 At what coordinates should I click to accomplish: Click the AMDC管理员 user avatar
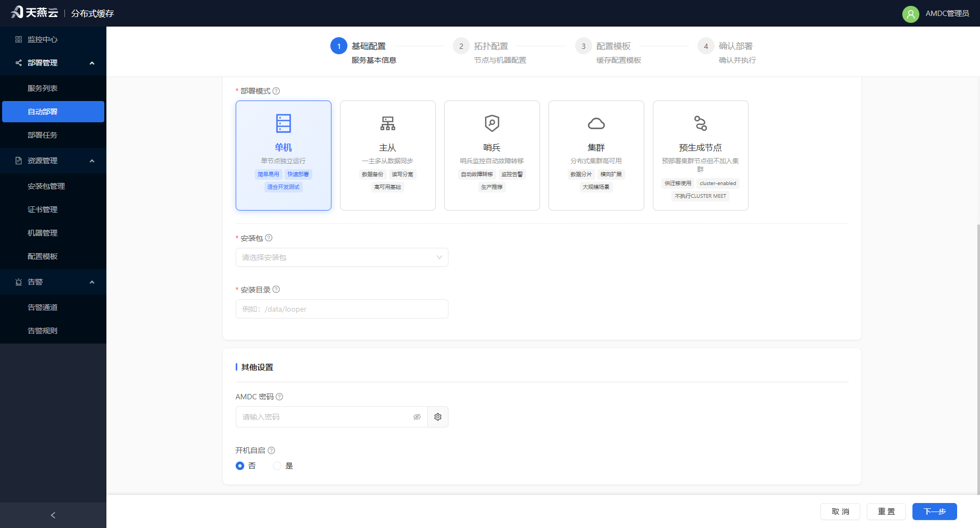pyautogui.click(x=911, y=13)
